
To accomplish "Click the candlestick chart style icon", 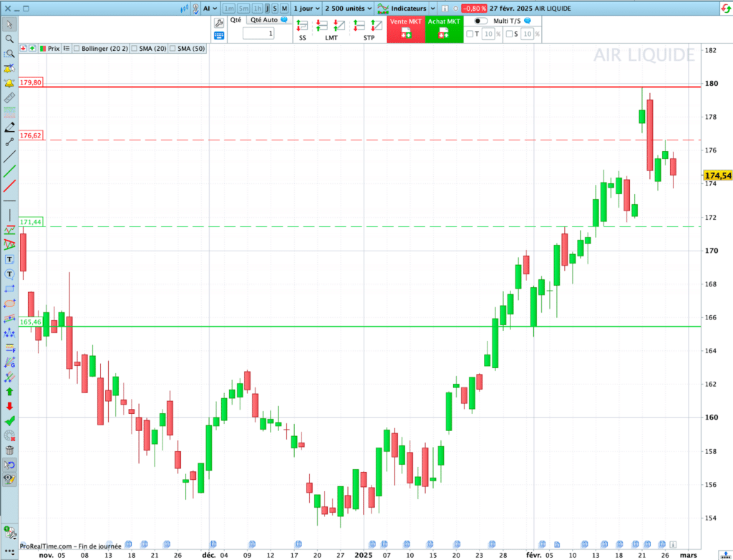I will (x=185, y=9).
